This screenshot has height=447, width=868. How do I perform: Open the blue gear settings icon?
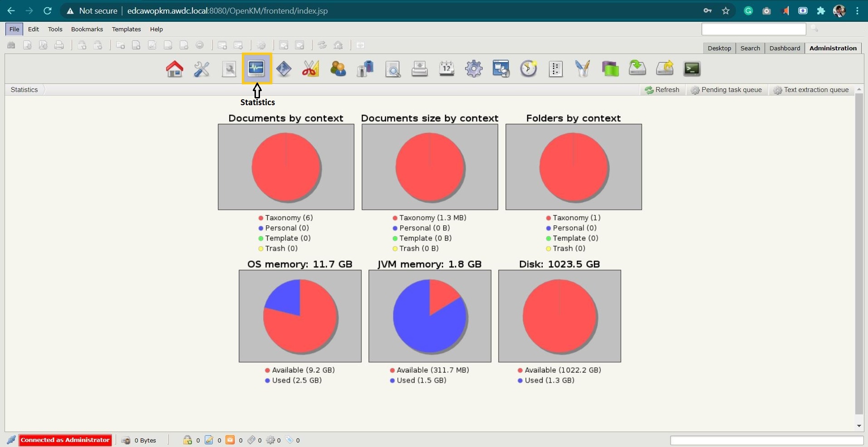click(474, 69)
